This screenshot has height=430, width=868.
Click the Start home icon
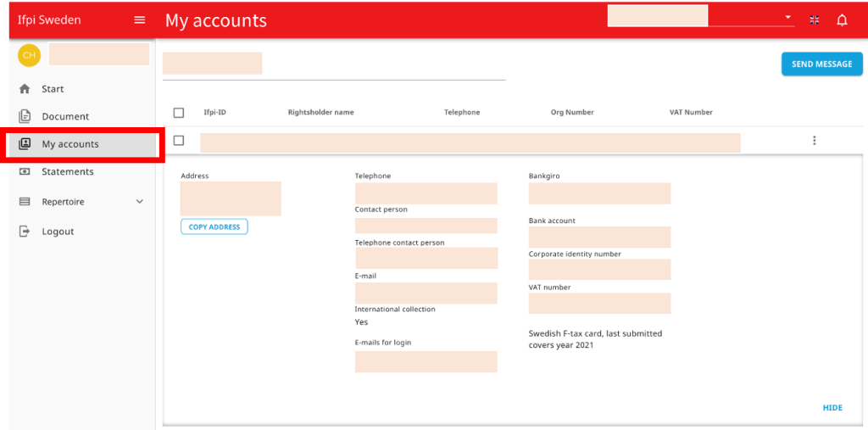tap(25, 89)
